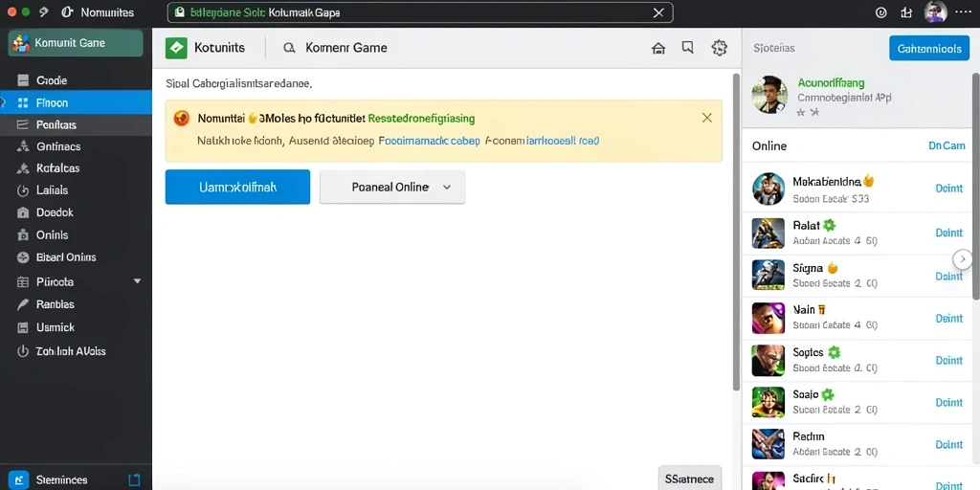Viewport: 980px width, 490px height.
Task: Click the blue Uamrokolfinek button
Action: tap(237, 187)
